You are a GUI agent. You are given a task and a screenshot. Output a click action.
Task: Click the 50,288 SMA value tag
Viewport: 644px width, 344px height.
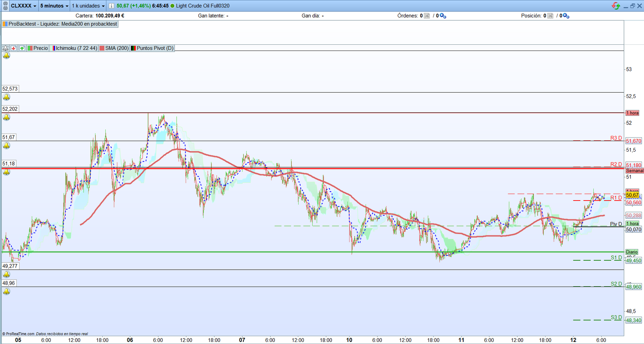click(x=634, y=216)
